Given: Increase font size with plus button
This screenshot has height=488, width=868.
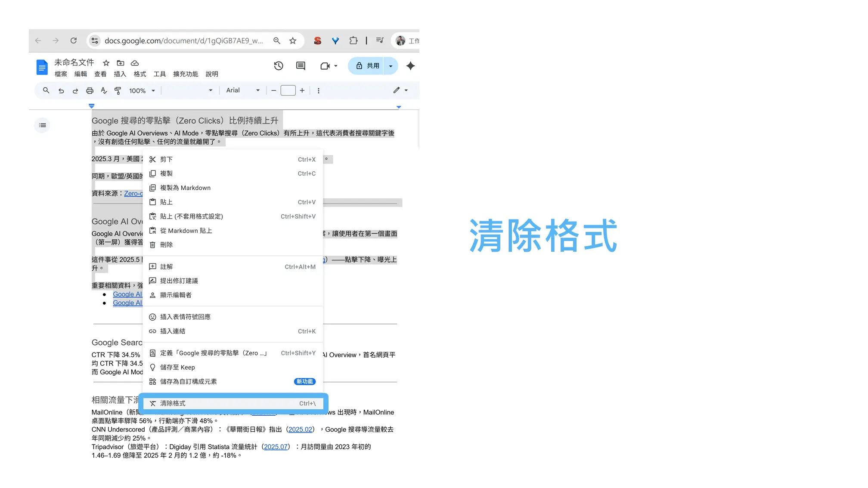Looking at the screenshot, I should [x=302, y=90].
